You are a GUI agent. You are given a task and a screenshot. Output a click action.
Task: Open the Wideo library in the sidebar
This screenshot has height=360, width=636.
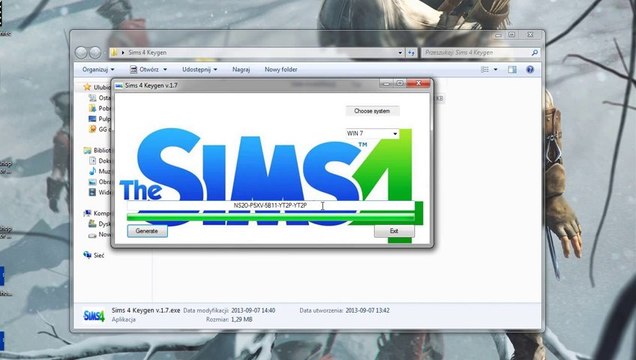(x=99, y=192)
